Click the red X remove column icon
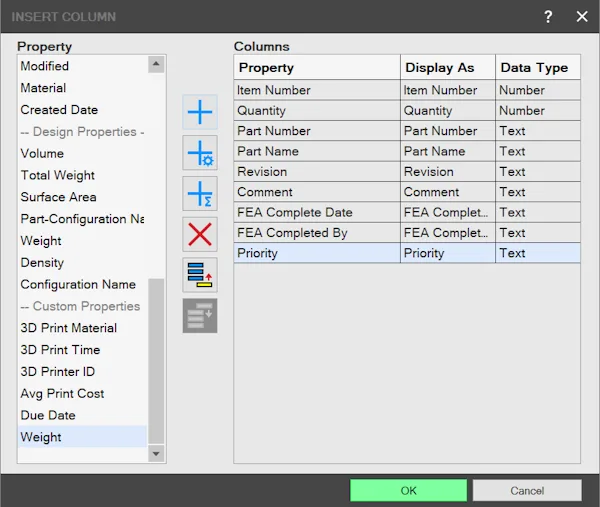This screenshot has width=600, height=507. (x=200, y=234)
